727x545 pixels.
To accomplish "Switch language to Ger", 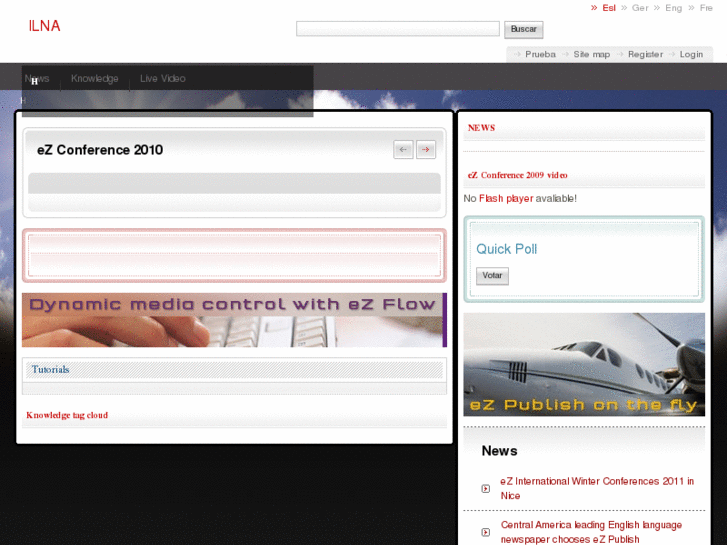I will (x=640, y=8).
